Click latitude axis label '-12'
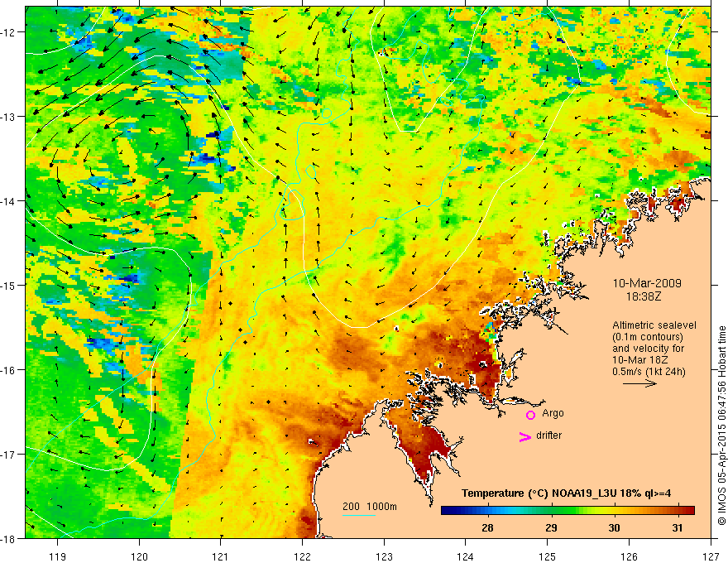728x563 pixels. click(7, 32)
